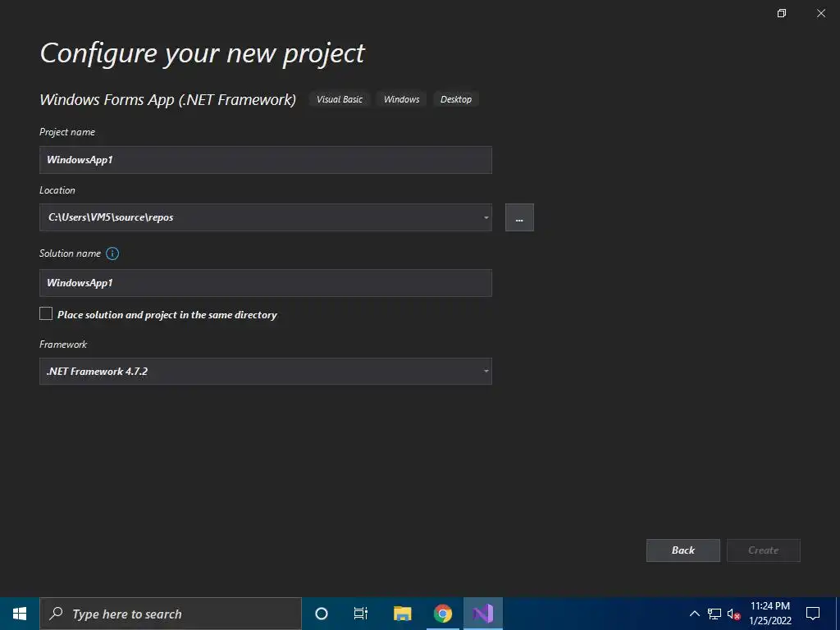Click the Configure your new project heading
Image resolution: width=840 pixels, height=630 pixels.
coord(202,53)
